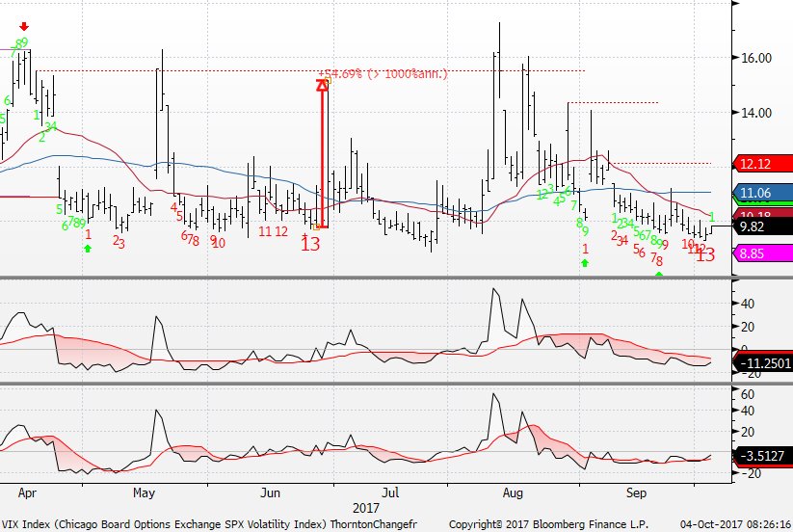Click the red arrowhead atop the June percent-change measurement
This screenshot has width=793, height=532.
[x=322, y=86]
